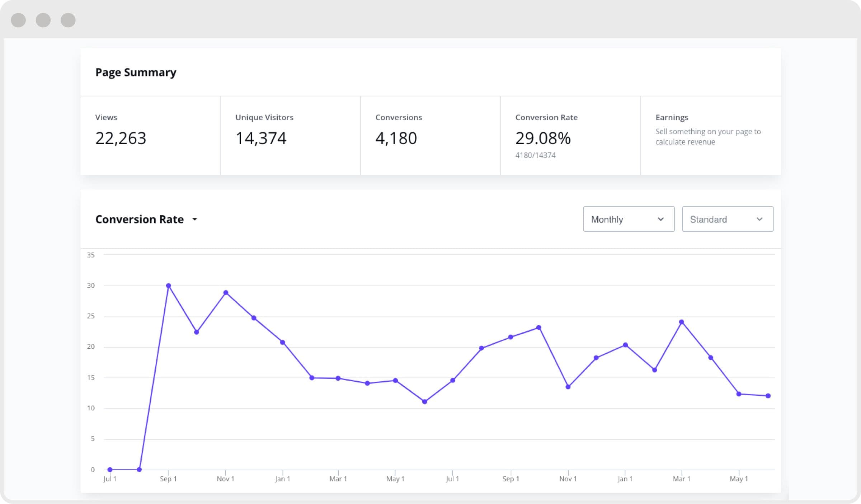
Task: Click the Earnings label
Action: pos(672,117)
